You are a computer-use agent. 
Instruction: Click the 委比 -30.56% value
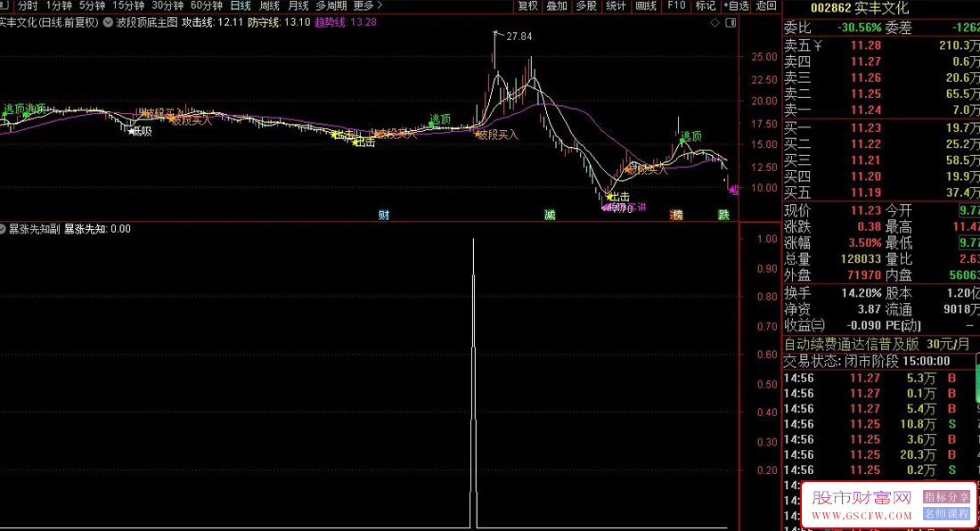click(x=859, y=28)
